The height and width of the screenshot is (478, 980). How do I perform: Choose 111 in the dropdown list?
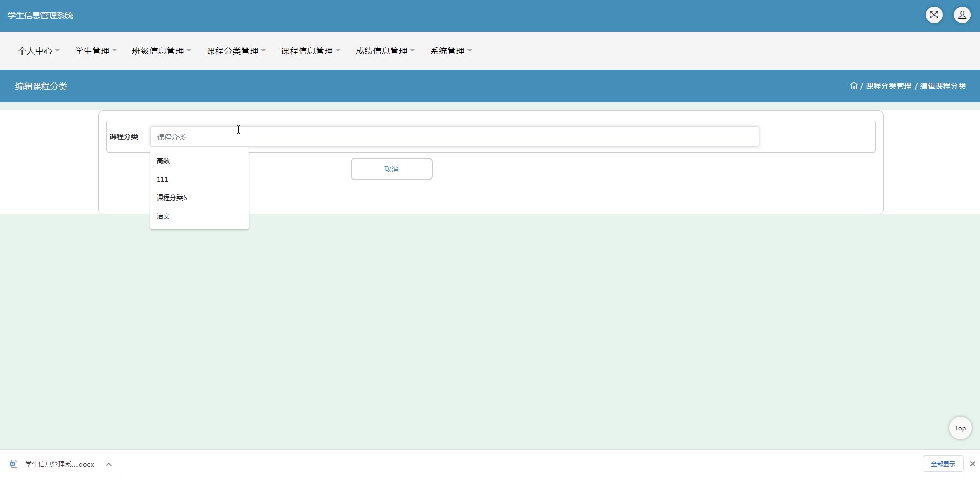click(x=199, y=179)
